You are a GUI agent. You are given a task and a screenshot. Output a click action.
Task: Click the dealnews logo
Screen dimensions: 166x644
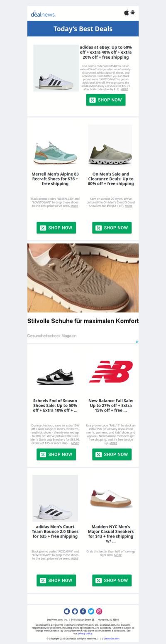tap(43, 14)
